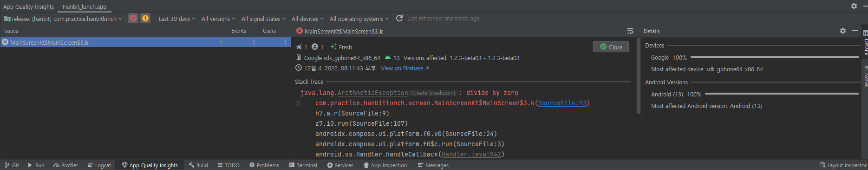Click Create breakpoint in stack trace

[x=433, y=93]
